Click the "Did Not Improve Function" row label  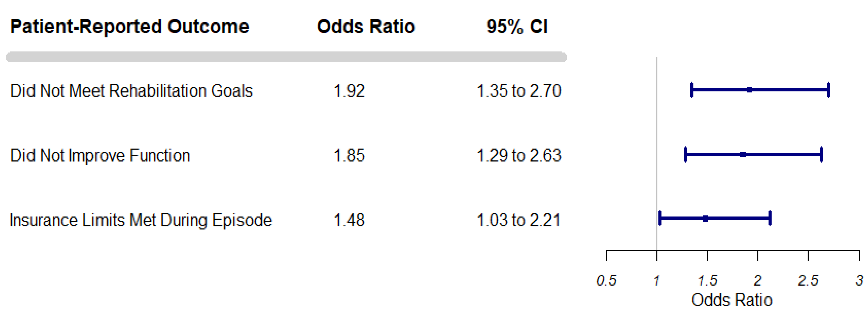click(100, 155)
